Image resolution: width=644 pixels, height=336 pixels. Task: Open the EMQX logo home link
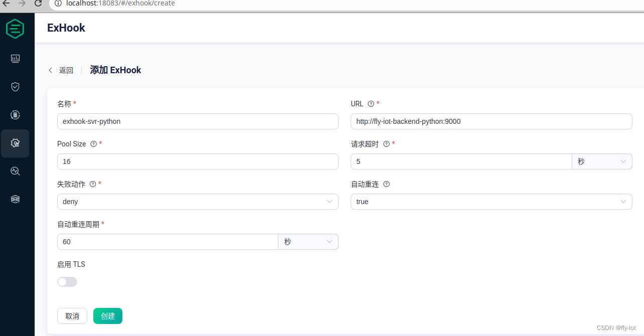(x=15, y=29)
